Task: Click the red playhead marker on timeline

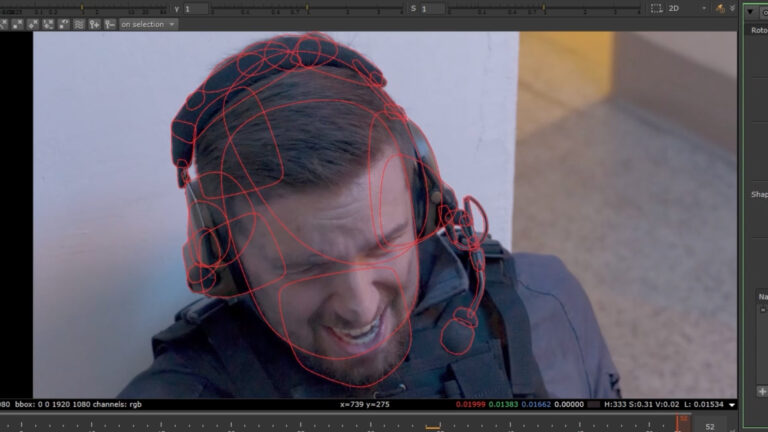Action: click(x=683, y=420)
